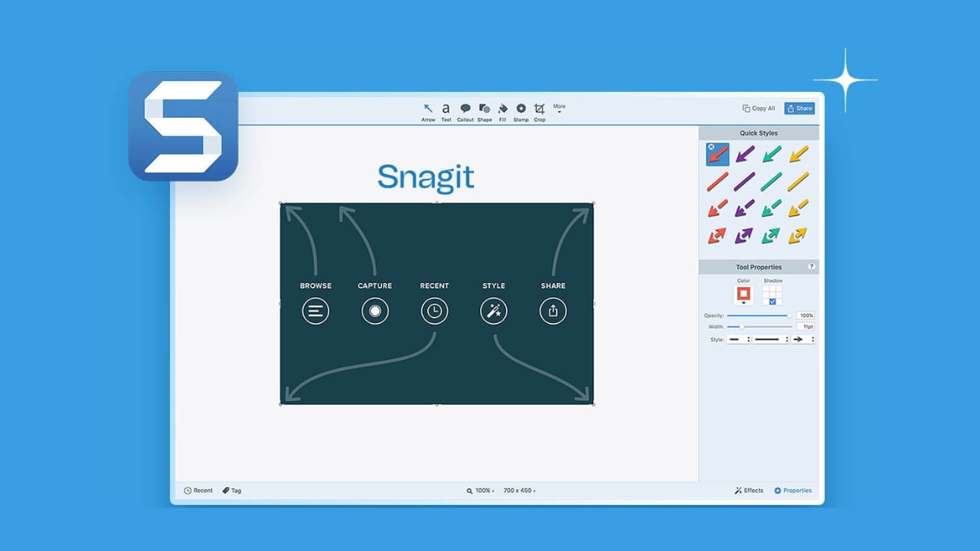Apply the yellow single-headed arrow quick style
This screenshot has width=980, height=551.
coord(798,155)
